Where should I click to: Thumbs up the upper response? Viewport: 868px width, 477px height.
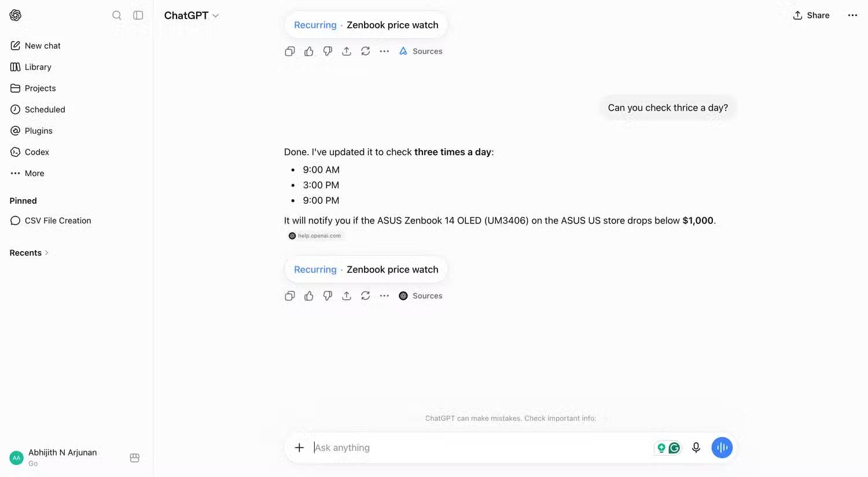tap(309, 52)
